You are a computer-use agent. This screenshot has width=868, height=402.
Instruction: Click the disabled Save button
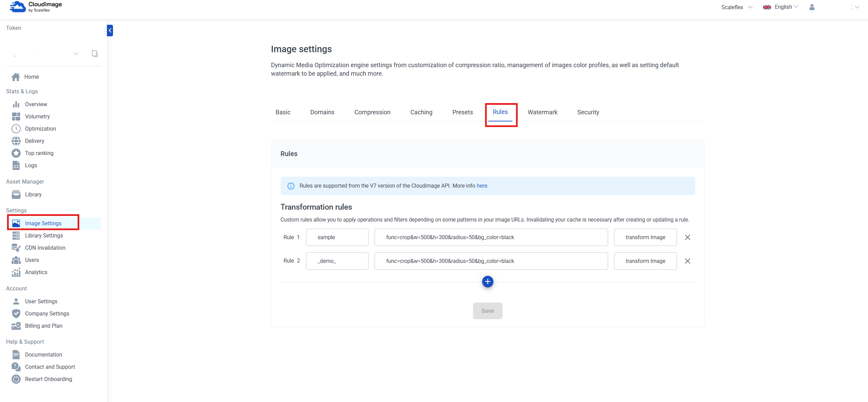click(488, 311)
